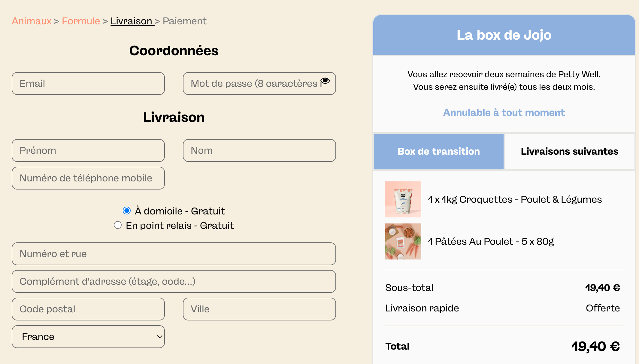Go back to Formule breadcrumb step

pyautogui.click(x=81, y=21)
